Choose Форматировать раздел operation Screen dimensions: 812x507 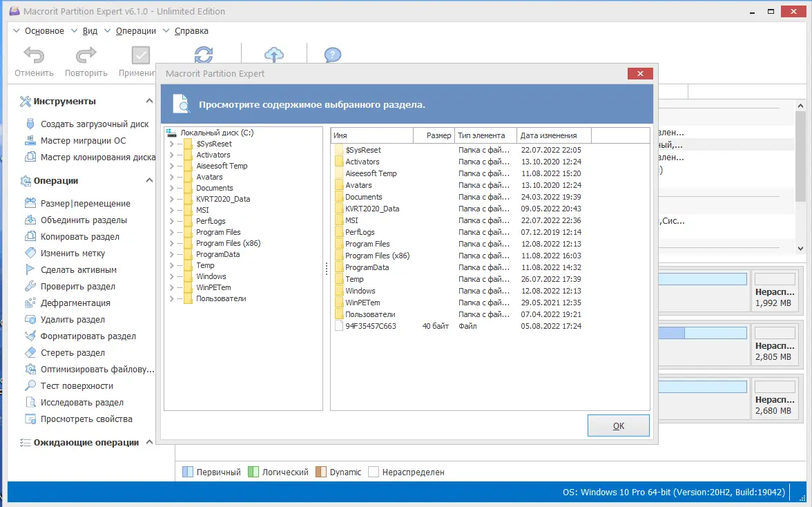point(81,336)
